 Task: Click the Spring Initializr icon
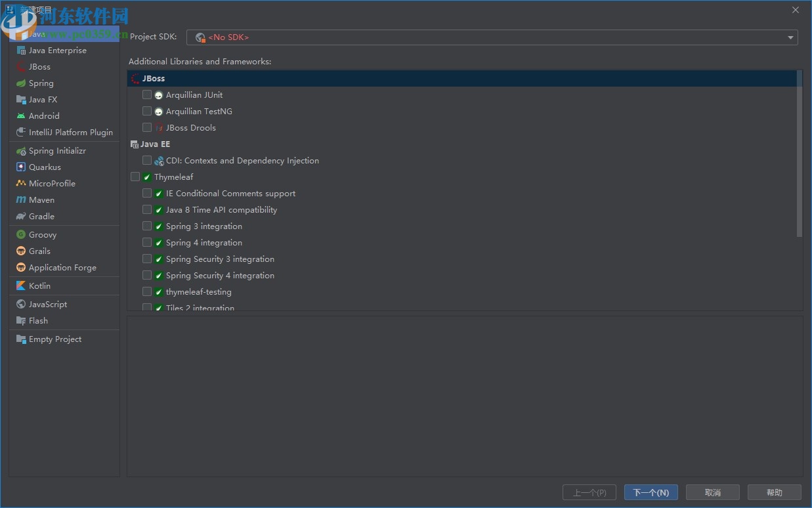[20, 150]
